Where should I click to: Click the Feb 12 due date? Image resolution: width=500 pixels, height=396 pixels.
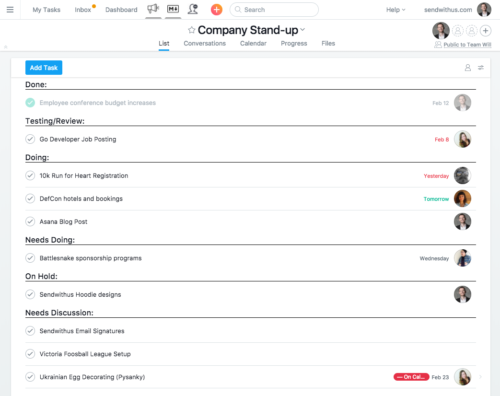point(441,103)
